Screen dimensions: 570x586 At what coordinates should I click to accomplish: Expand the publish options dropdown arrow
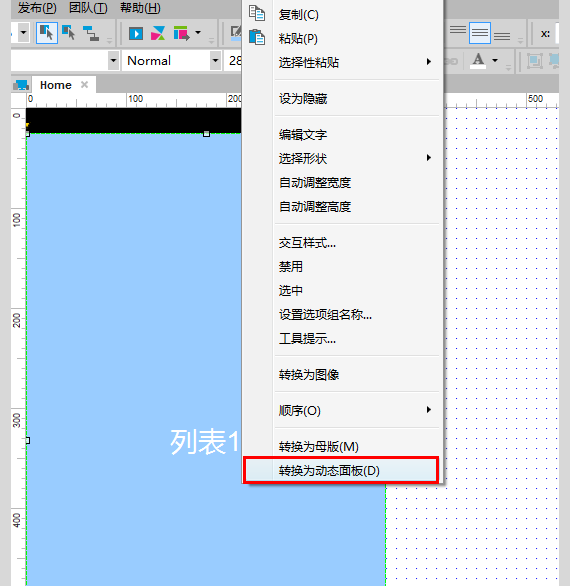point(198,33)
